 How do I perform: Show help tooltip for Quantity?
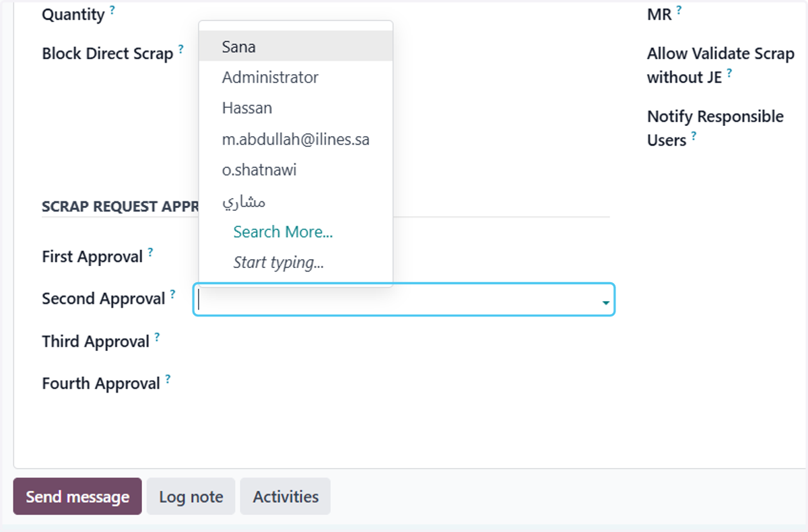tap(112, 9)
